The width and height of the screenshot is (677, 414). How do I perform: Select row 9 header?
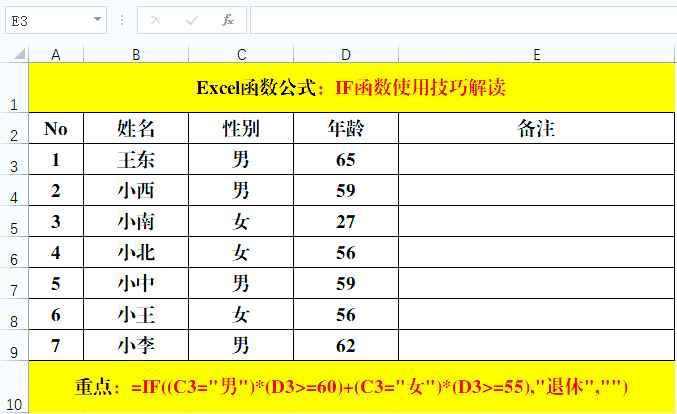click(x=14, y=345)
